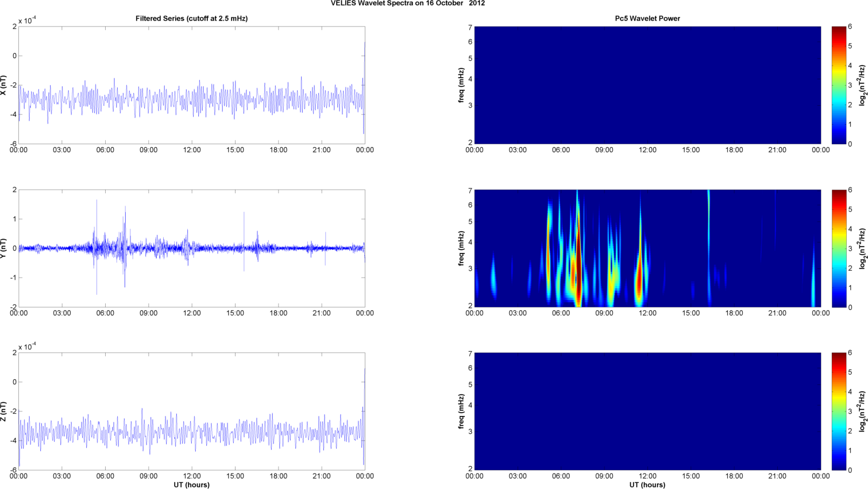The image size is (868, 489).
Task: Select the "Filtered Series (cutoff at 2.5 mHz)" heading
Action: tap(192, 18)
